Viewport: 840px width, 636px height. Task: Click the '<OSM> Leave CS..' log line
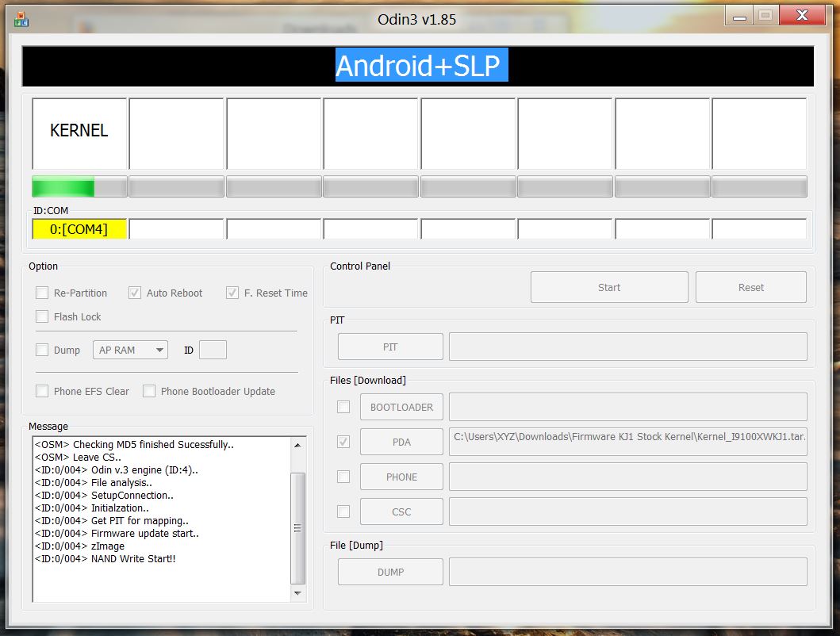pos(79,458)
